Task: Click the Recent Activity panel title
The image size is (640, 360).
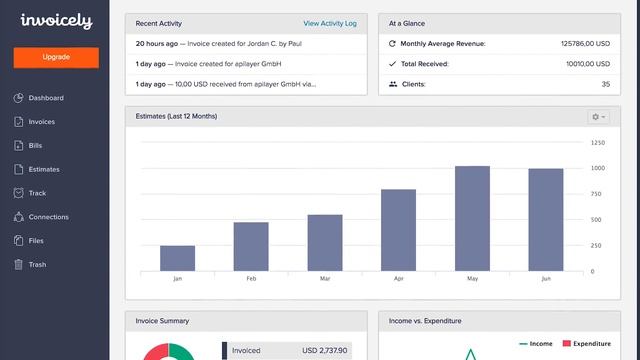Action: pos(159,24)
